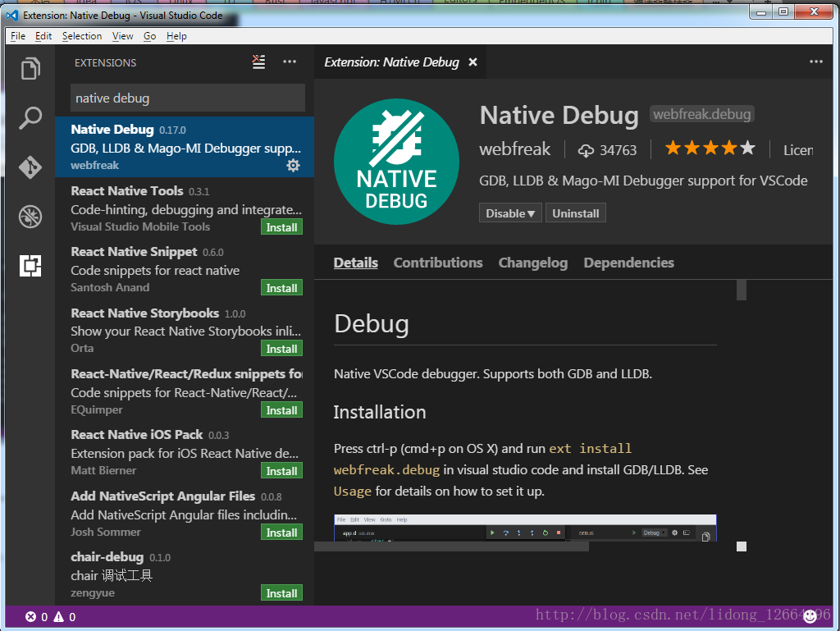Open the Debug view in activity bar
Screen dimensions: 840x631
pyautogui.click(x=30, y=217)
